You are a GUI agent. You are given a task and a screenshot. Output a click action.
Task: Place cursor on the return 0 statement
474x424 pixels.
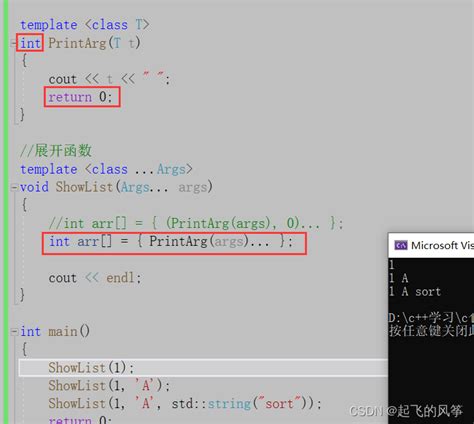[x=82, y=97]
